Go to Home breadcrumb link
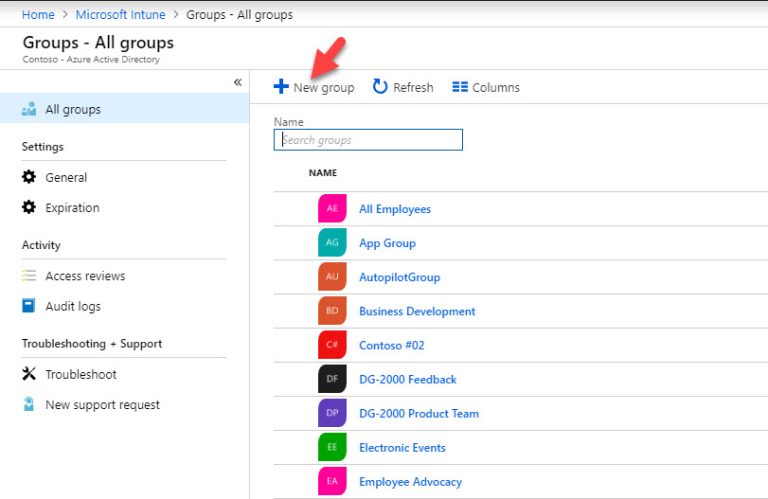The width and height of the screenshot is (768, 499). click(x=38, y=15)
